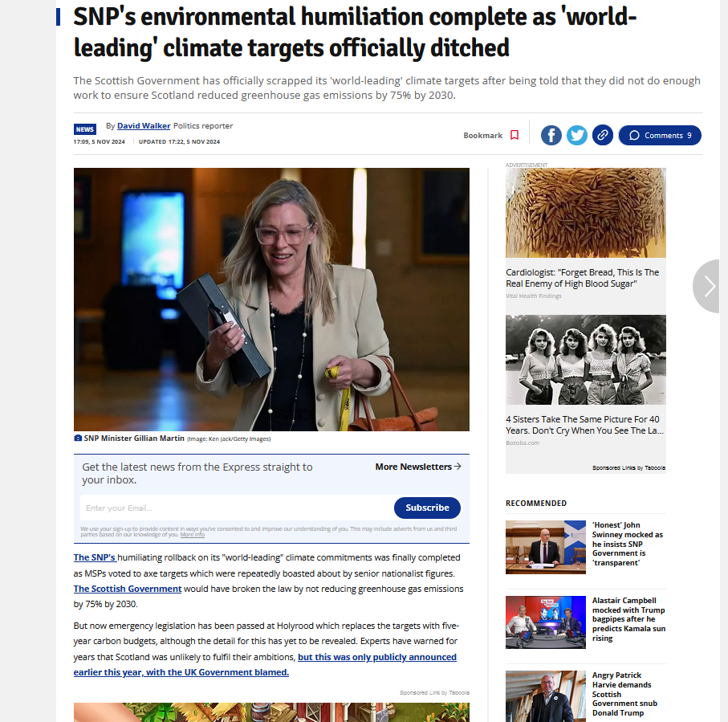The height and width of the screenshot is (722, 728).
Task: Open author David Walker's profile
Action: [x=144, y=126]
